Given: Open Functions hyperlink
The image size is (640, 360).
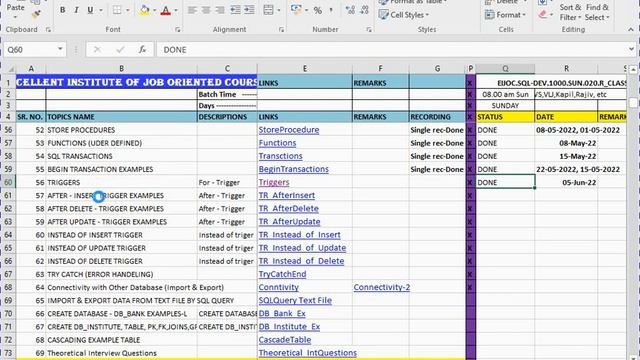Looking at the screenshot, I should click(278, 143).
